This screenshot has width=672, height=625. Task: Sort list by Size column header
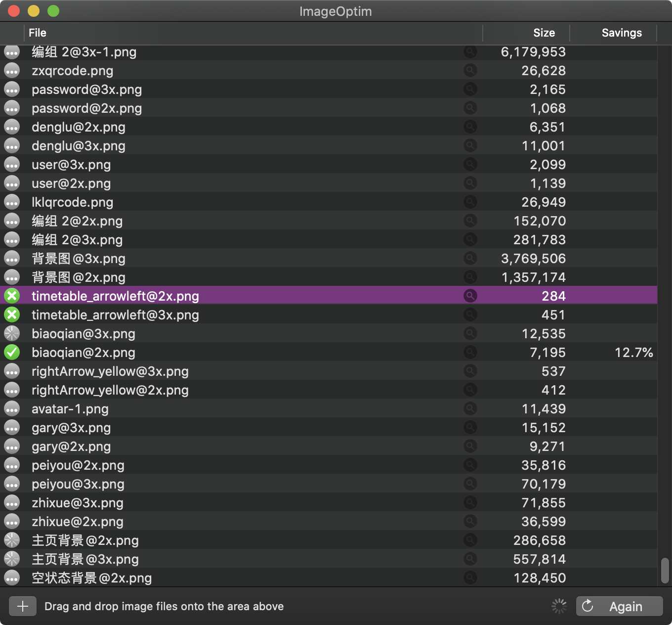[x=544, y=33]
